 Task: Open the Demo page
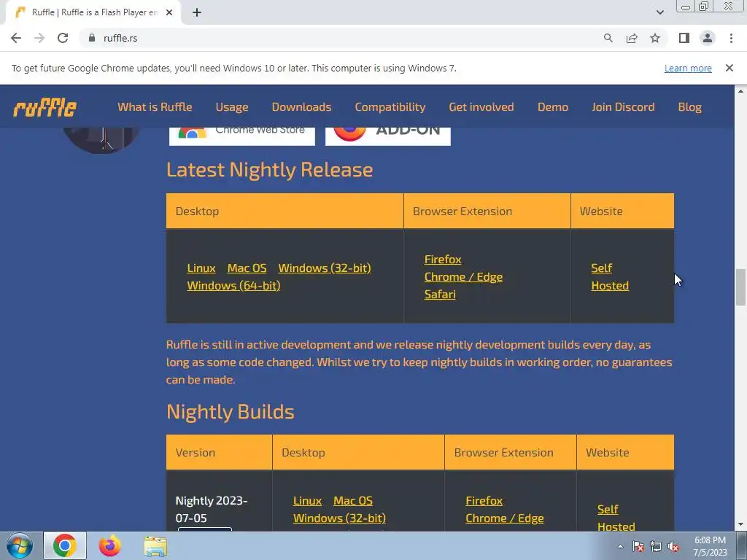click(553, 106)
